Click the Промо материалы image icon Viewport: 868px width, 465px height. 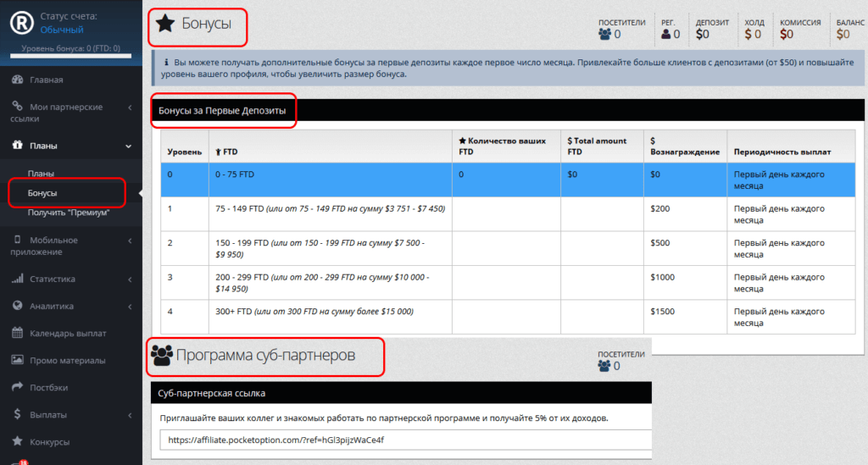16,360
